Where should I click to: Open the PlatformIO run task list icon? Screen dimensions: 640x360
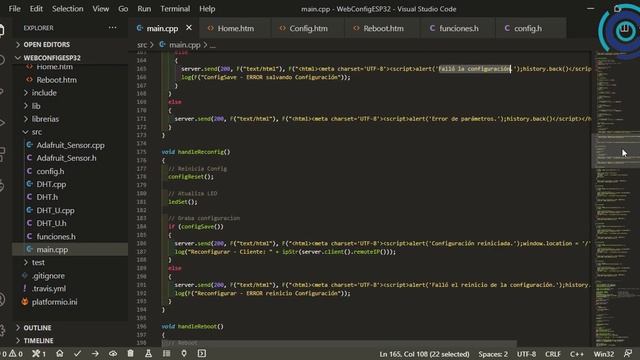click(x=167, y=353)
